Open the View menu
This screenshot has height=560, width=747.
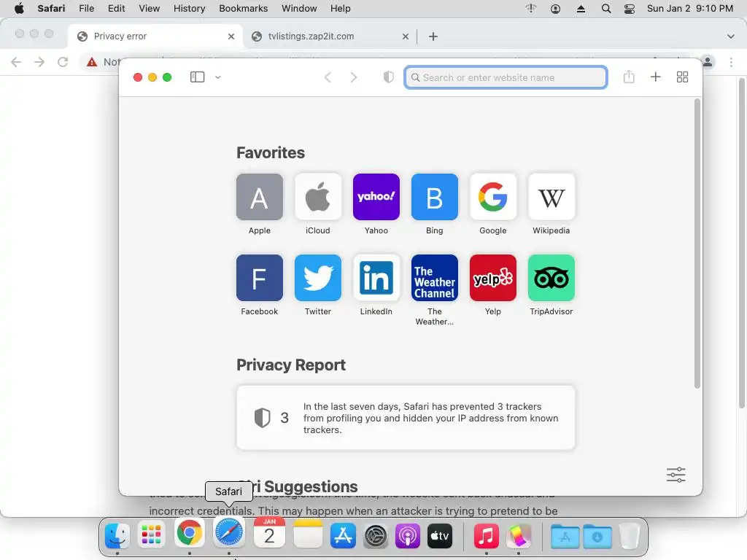click(149, 9)
